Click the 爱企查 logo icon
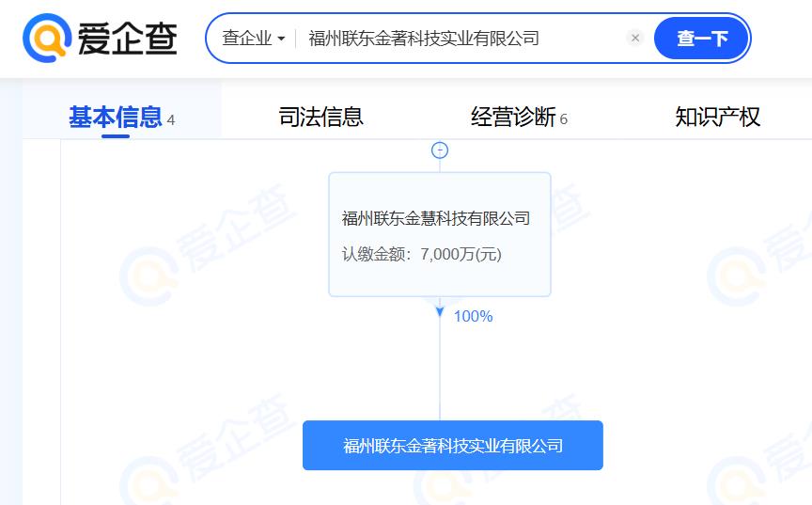The height and width of the screenshot is (505, 812). coord(47,38)
